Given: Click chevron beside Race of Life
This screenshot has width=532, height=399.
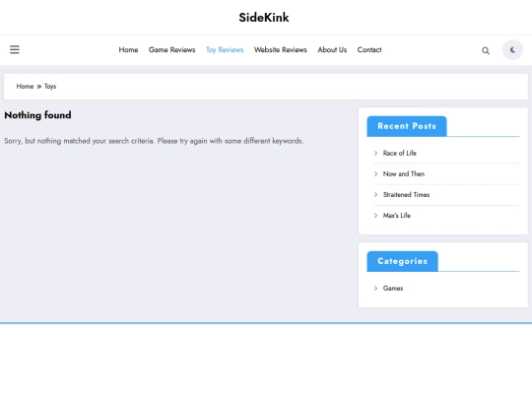Looking at the screenshot, I should coord(375,153).
